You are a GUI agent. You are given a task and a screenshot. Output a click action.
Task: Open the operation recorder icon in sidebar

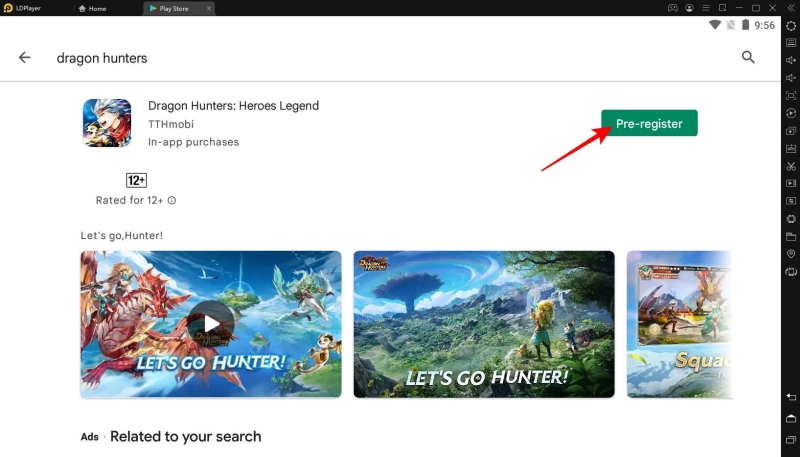[791, 113]
